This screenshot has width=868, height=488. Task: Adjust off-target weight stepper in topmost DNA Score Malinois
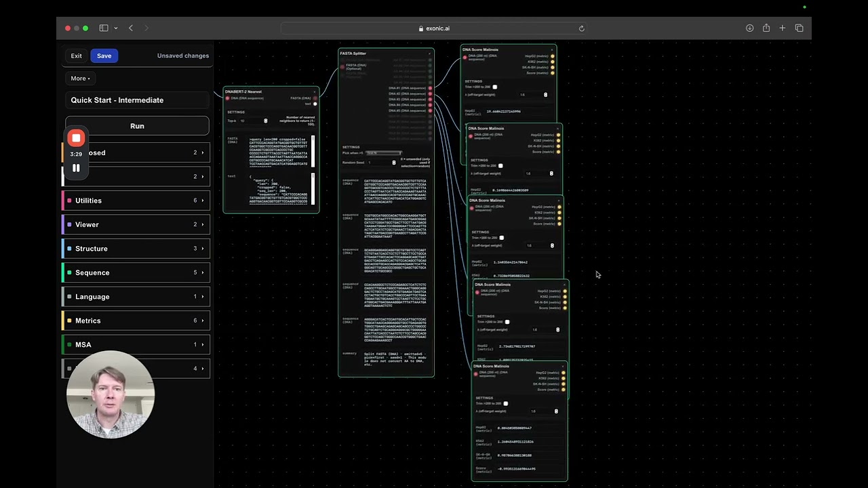coord(546,95)
